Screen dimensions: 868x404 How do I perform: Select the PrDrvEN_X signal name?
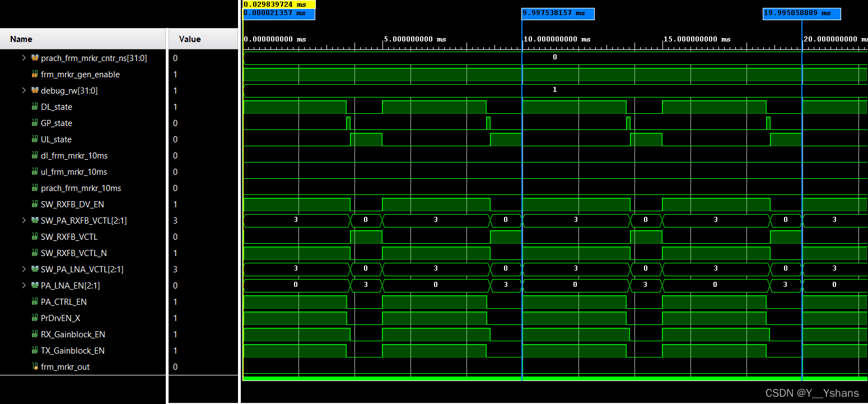(x=60, y=318)
